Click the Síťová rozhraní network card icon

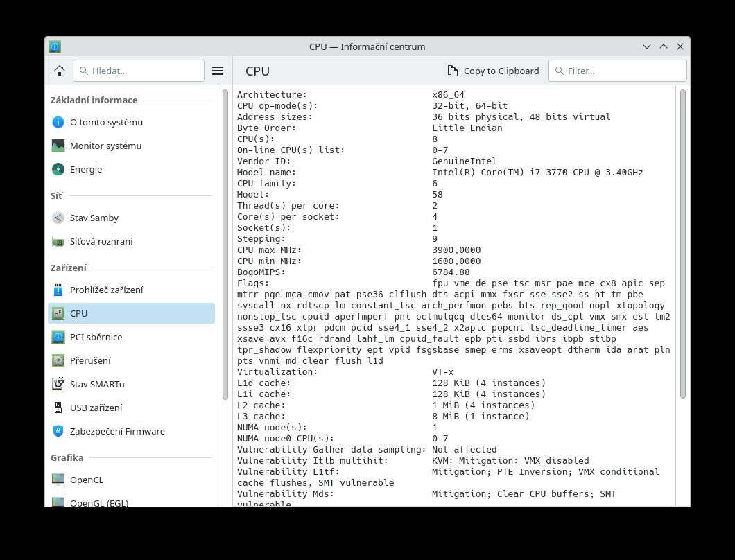pos(58,242)
